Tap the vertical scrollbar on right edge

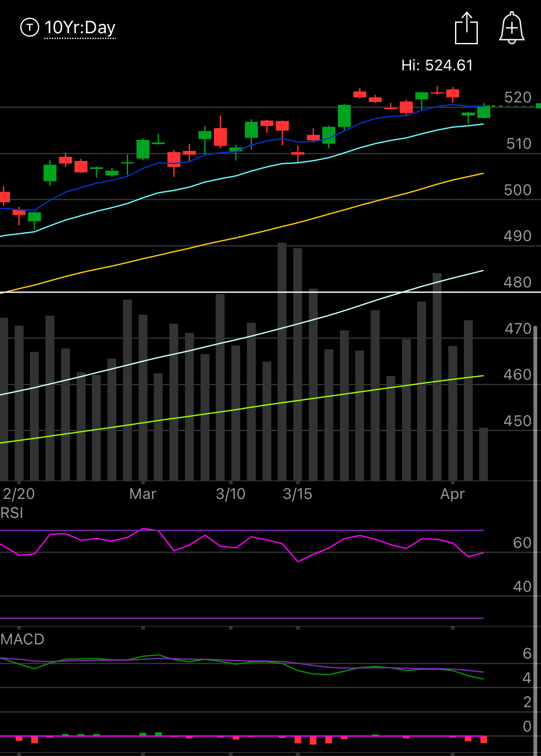point(536,541)
